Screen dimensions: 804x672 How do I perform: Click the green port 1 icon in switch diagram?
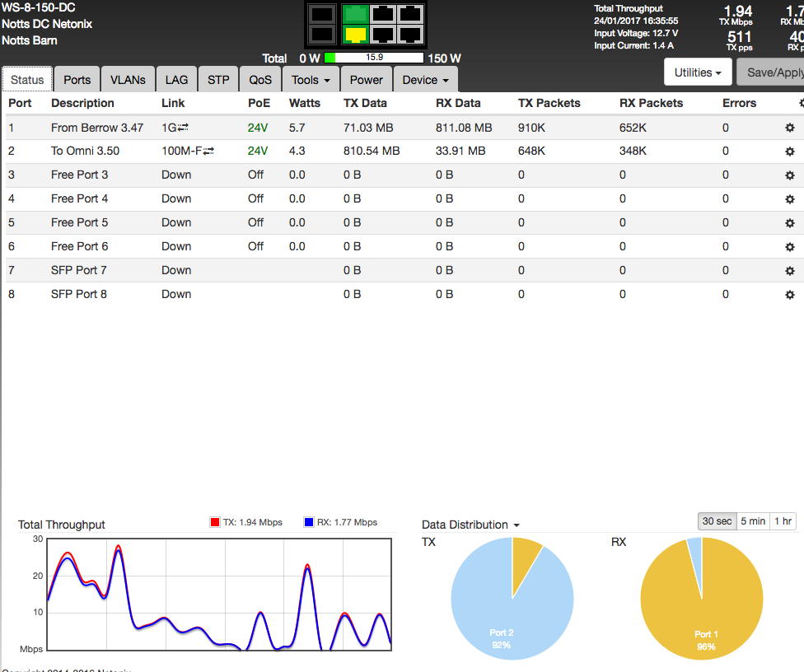point(355,14)
